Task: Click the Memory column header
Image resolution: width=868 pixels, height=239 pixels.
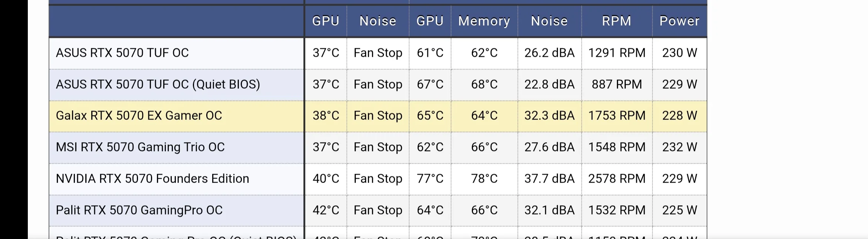Action: [484, 21]
